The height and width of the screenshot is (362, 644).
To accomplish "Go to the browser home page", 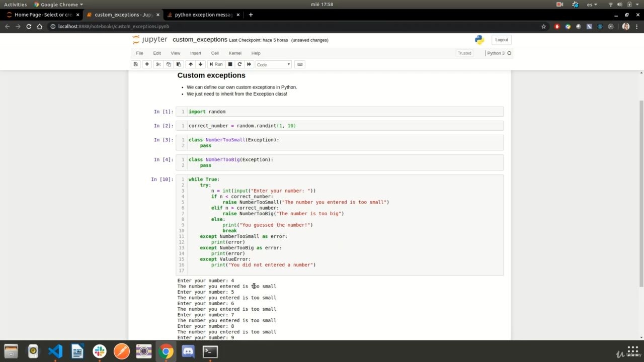I will [x=40, y=26].
